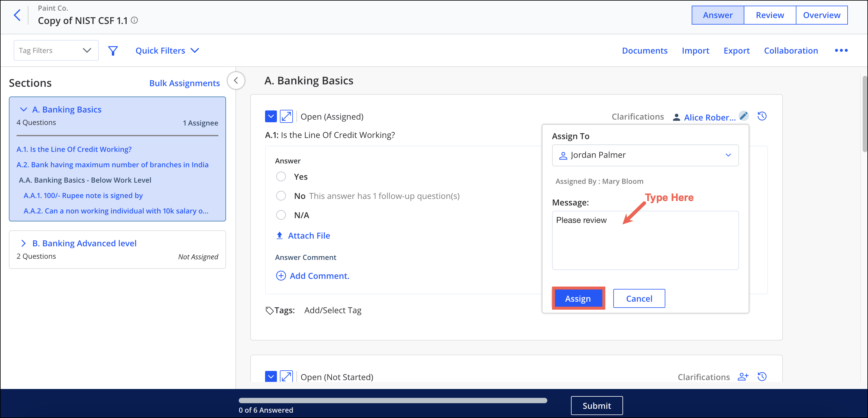
Task: Click the info icon next to NIST CSF 1.1
Action: click(x=134, y=20)
